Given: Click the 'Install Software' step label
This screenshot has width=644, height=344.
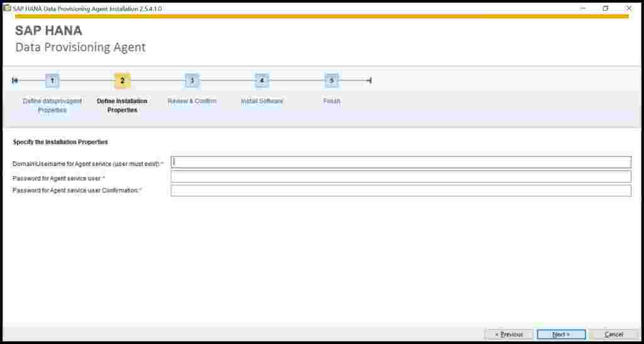Looking at the screenshot, I should click(x=262, y=101).
